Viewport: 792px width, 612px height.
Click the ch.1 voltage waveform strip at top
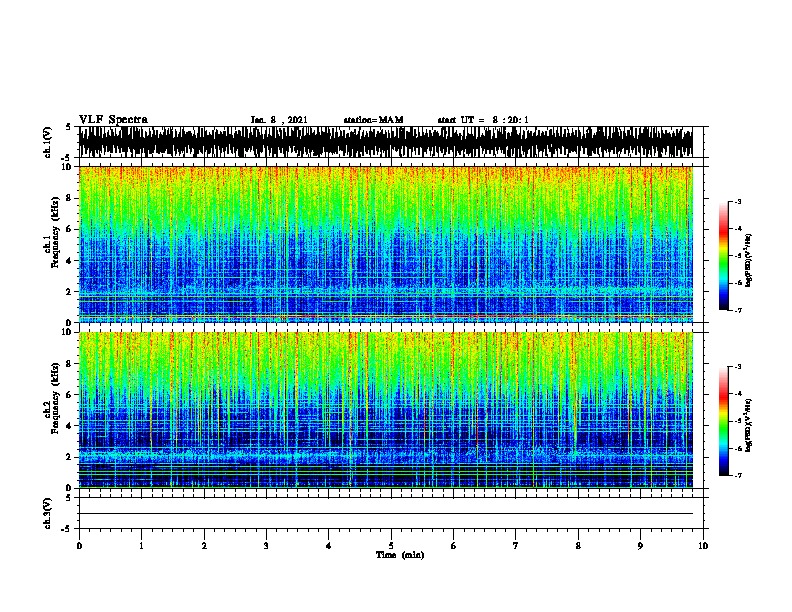pyautogui.click(x=386, y=142)
